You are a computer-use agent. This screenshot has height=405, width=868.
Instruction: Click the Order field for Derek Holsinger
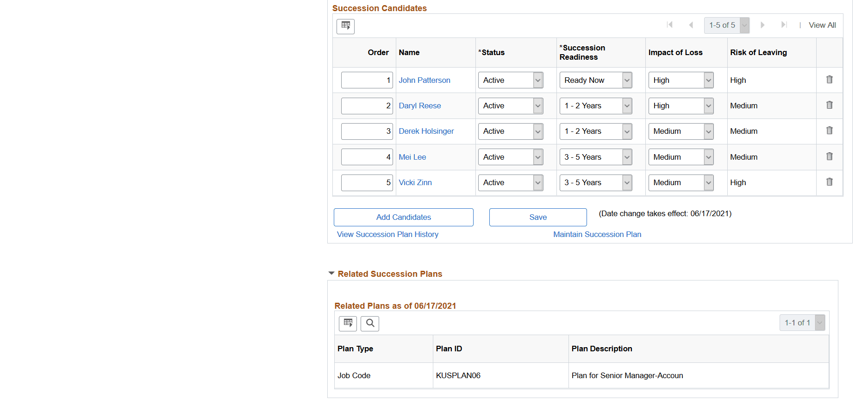[367, 131]
